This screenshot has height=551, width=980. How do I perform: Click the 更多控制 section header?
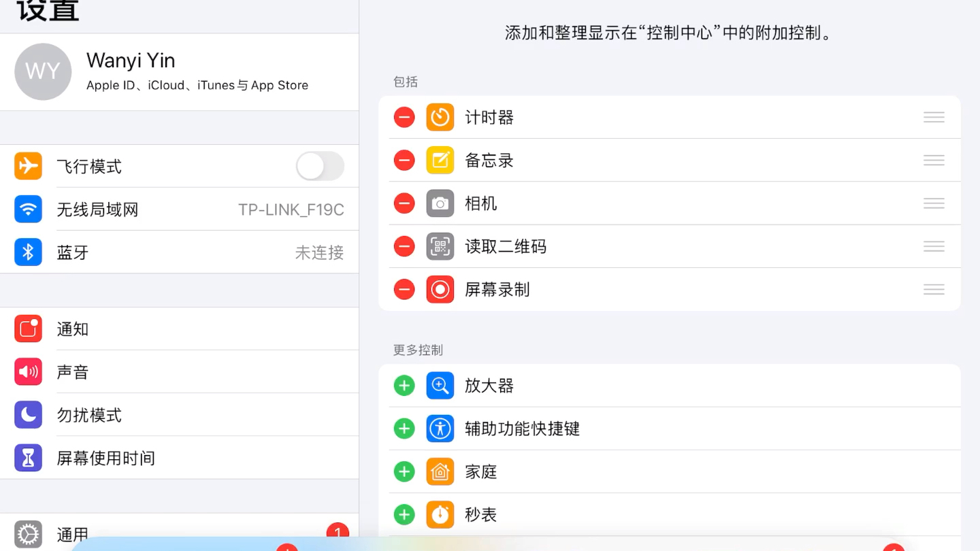pos(418,350)
